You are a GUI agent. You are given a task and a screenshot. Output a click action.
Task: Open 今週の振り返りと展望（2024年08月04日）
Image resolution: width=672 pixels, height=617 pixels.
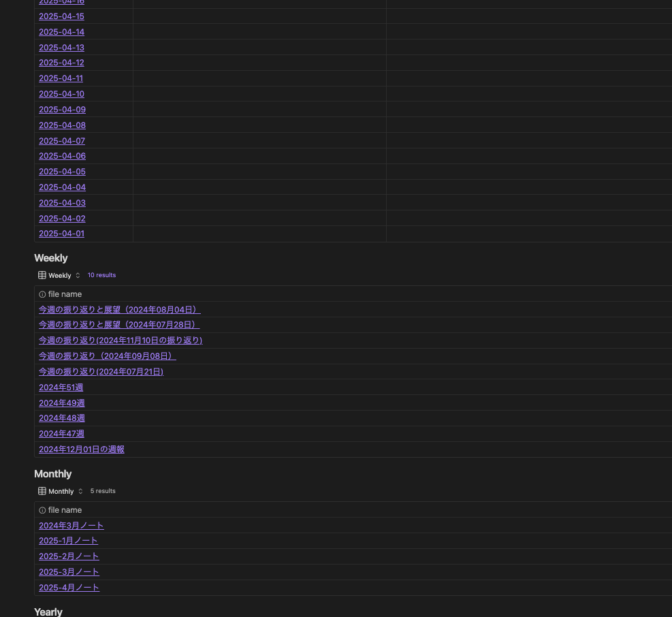tap(119, 309)
